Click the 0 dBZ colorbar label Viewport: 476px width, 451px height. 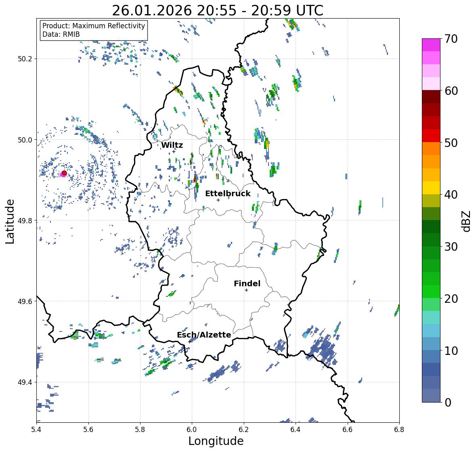pos(448,403)
